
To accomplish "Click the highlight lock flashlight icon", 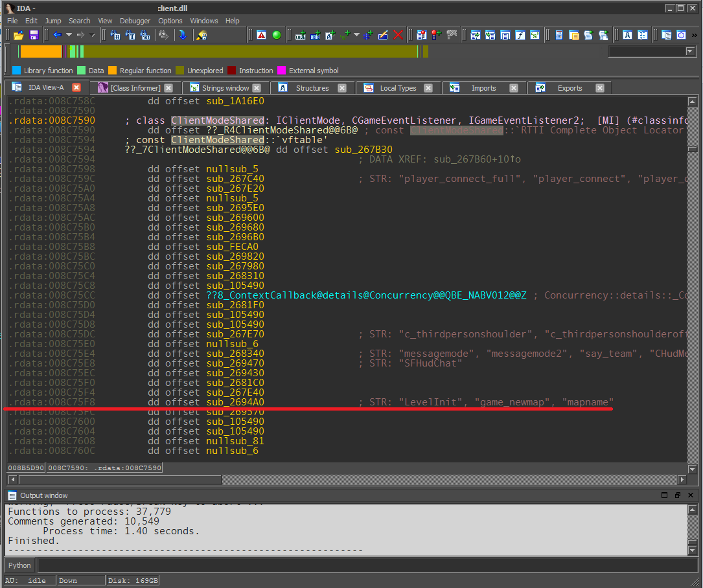I will coord(202,35).
